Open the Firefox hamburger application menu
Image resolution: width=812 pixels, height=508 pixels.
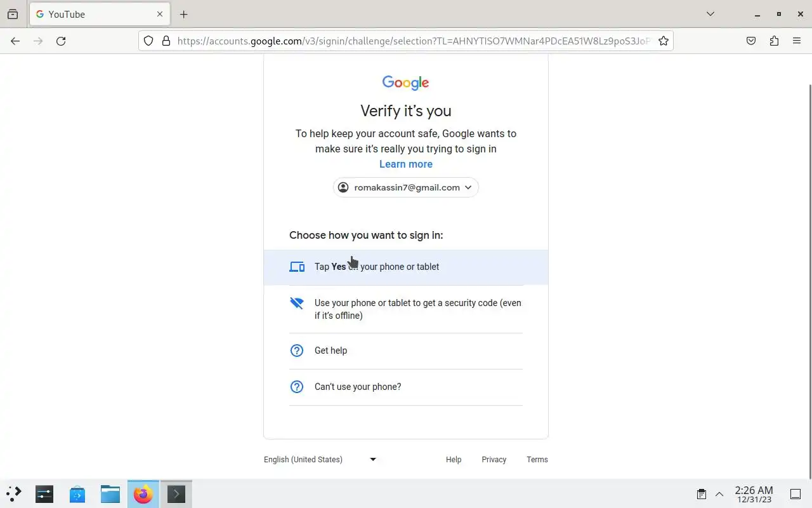(x=797, y=41)
